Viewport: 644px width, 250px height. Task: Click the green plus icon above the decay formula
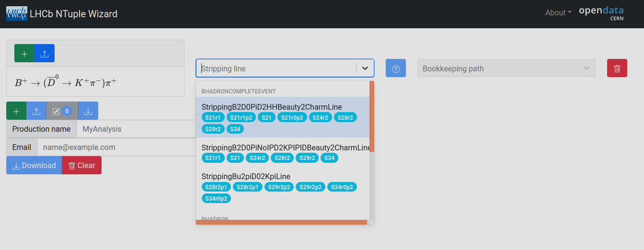coord(24,54)
